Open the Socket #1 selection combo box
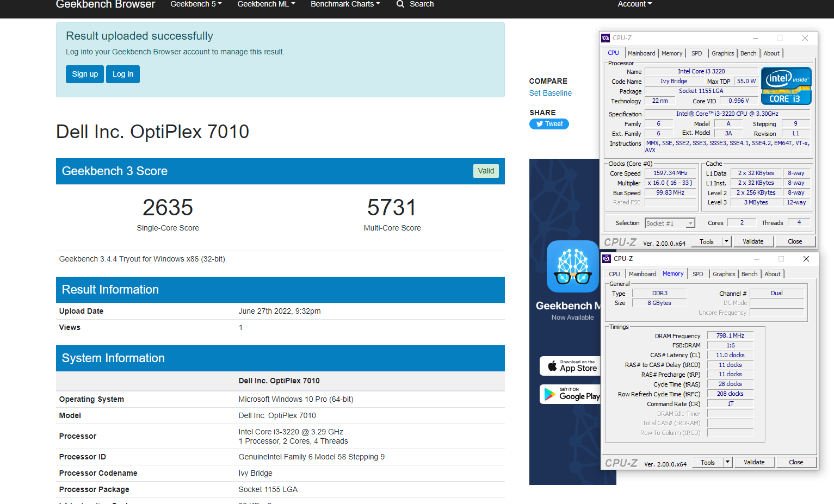The width and height of the screenshot is (834, 504). click(670, 223)
